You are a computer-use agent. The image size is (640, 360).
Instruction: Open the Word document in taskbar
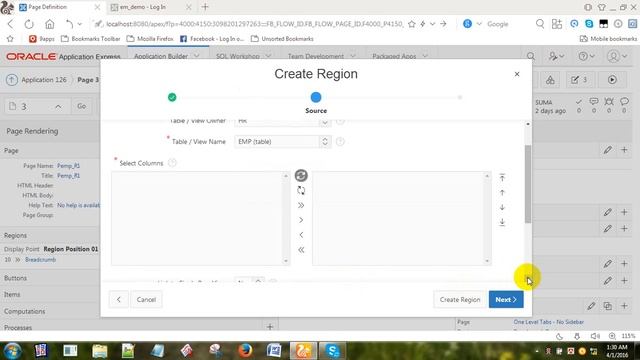[x=274, y=351]
